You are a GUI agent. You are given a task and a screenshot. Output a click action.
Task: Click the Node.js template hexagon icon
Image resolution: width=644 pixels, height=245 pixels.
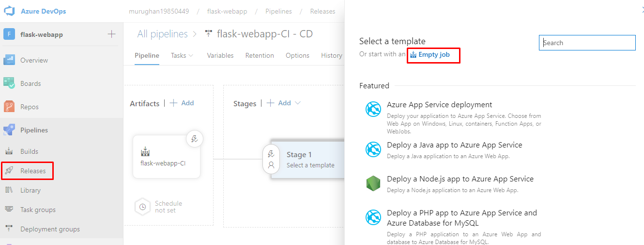pyautogui.click(x=373, y=183)
